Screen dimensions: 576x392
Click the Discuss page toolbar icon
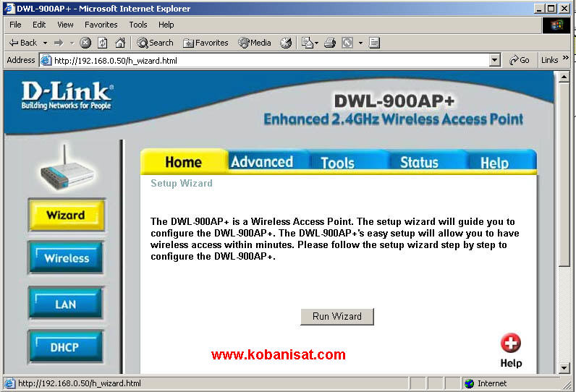pos(374,43)
